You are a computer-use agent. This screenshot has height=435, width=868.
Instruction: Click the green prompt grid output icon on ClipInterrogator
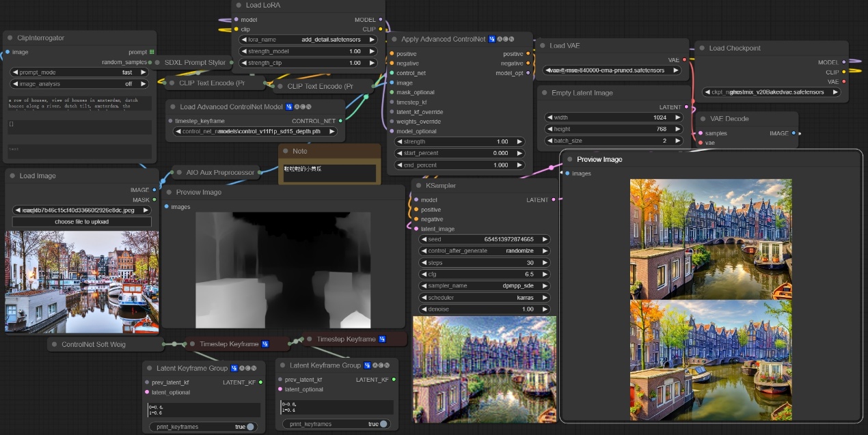[x=152, y=52]
